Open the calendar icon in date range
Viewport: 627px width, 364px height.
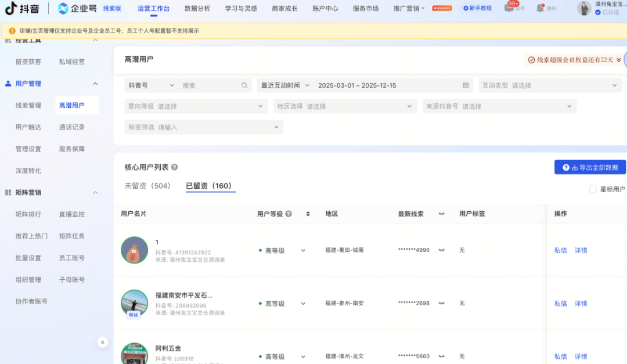click(x=466, y=85)
